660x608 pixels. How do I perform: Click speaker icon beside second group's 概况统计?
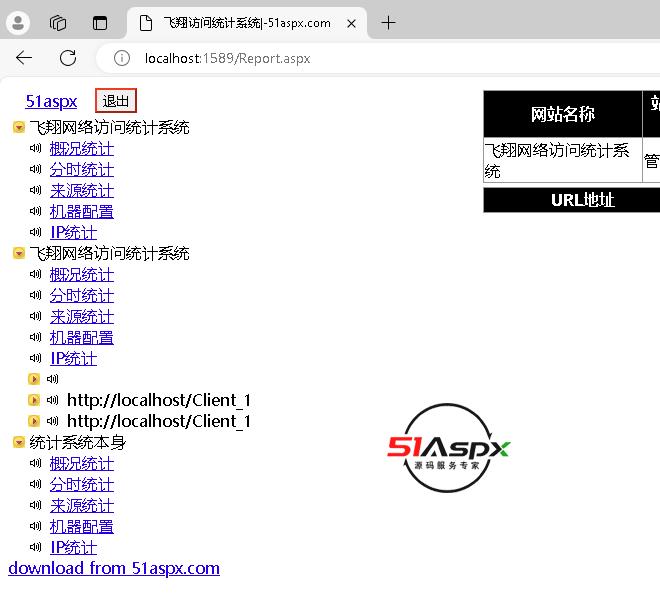point(35,274)
